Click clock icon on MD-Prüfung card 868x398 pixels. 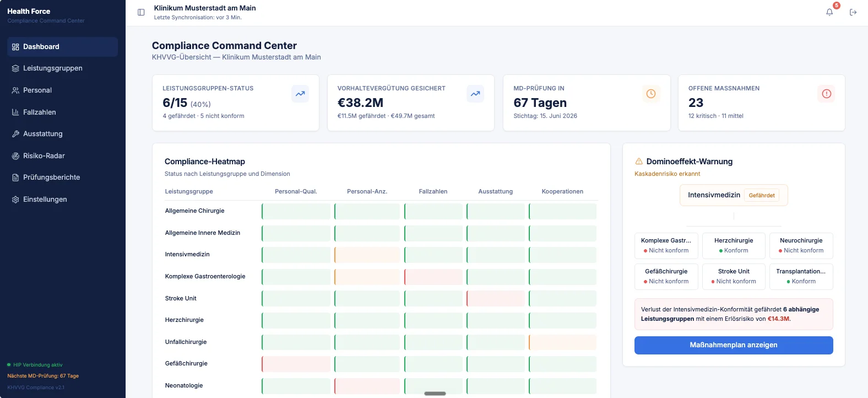pos(651,94)
